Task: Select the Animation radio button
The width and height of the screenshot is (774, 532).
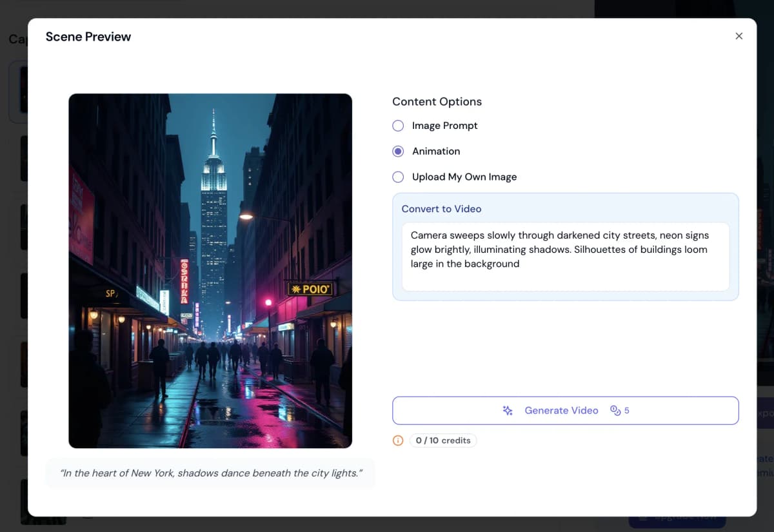Action: tap(399, 152)
